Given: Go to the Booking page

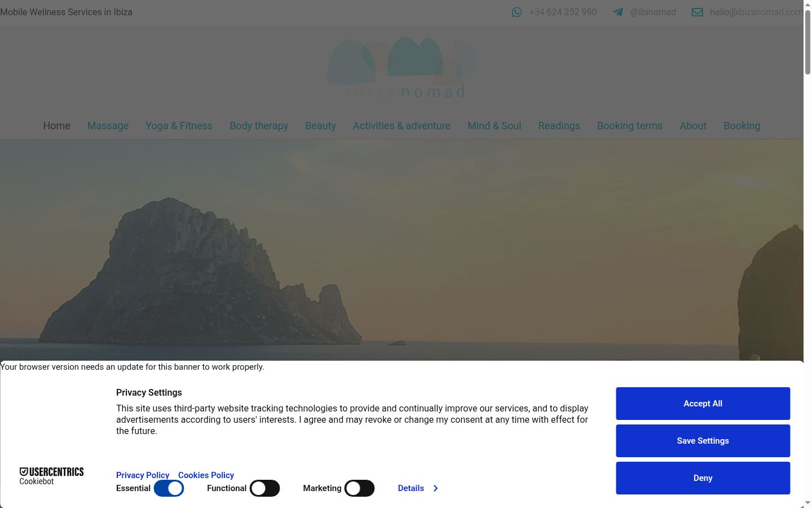Looking at the screenshot, I should tap(742, 126).
